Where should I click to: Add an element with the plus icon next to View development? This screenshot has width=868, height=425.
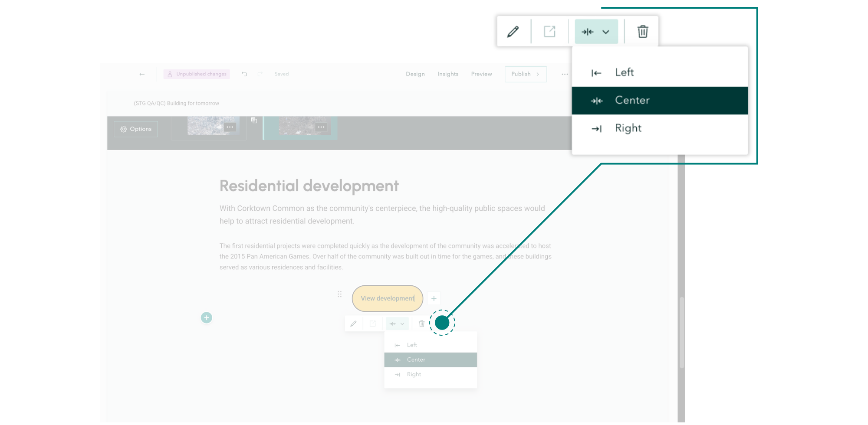coord(434,298)
